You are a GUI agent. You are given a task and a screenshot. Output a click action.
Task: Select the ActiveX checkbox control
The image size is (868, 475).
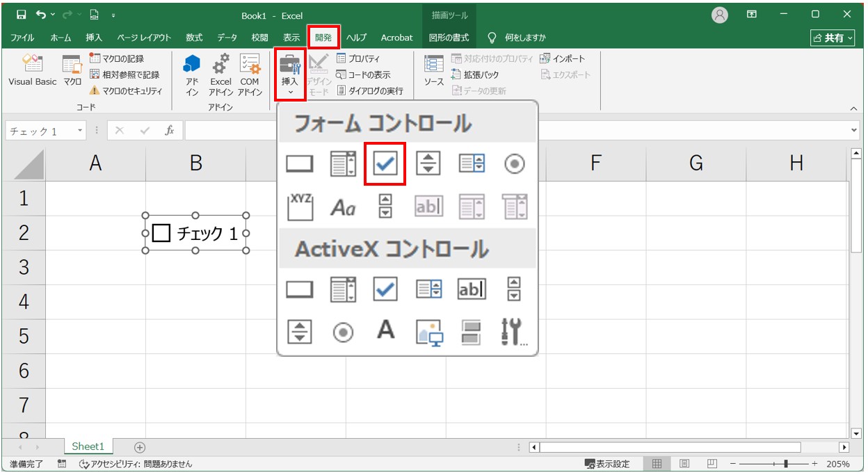[385, 289]
